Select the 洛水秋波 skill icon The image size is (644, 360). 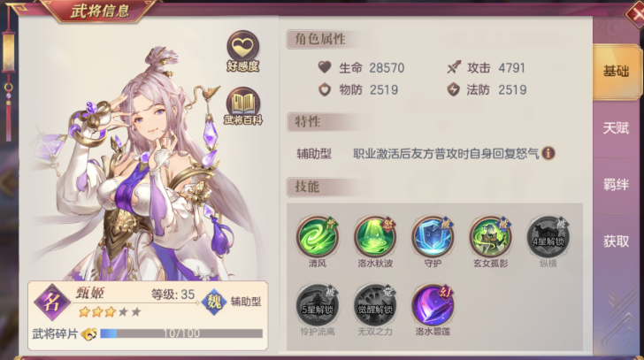click(375, 237)
